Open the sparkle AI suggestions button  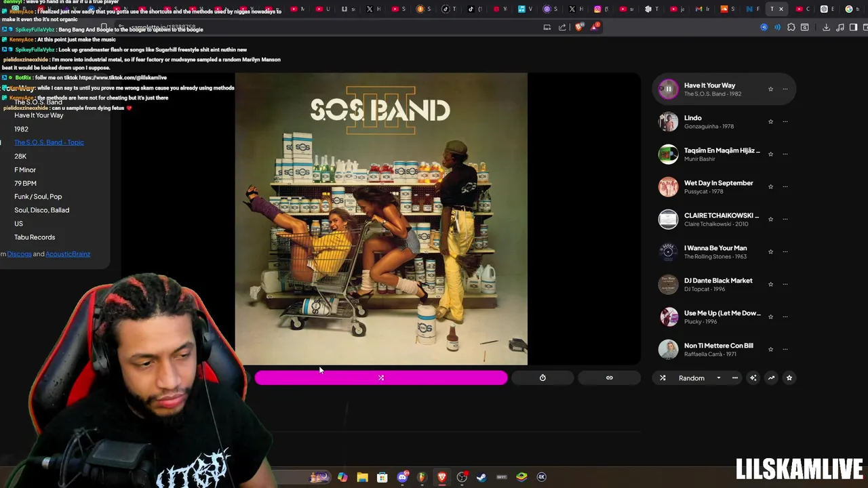(x=753, y=378)
